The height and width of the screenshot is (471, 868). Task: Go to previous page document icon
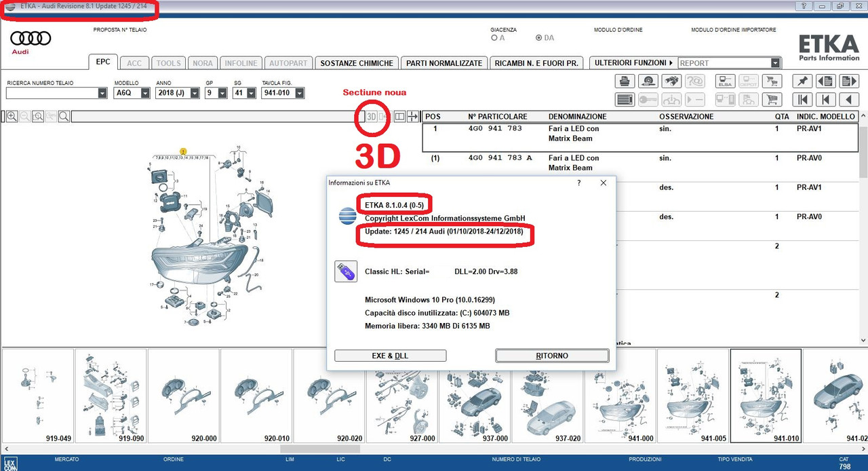click(x=825, y=81)
